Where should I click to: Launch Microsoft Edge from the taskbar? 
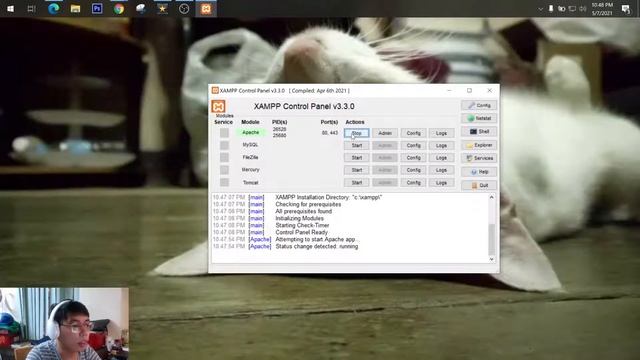[x=53, y=9]
